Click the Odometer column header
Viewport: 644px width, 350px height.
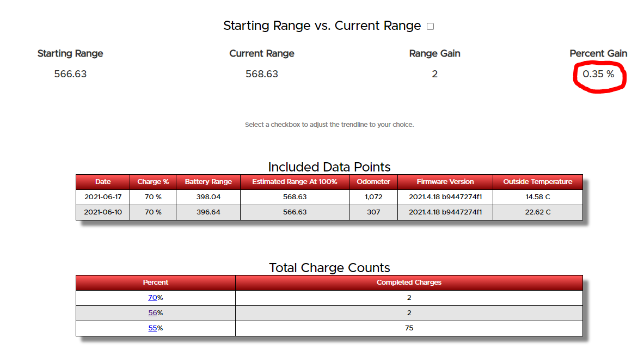pyautogui.click(x=373, y=182)
